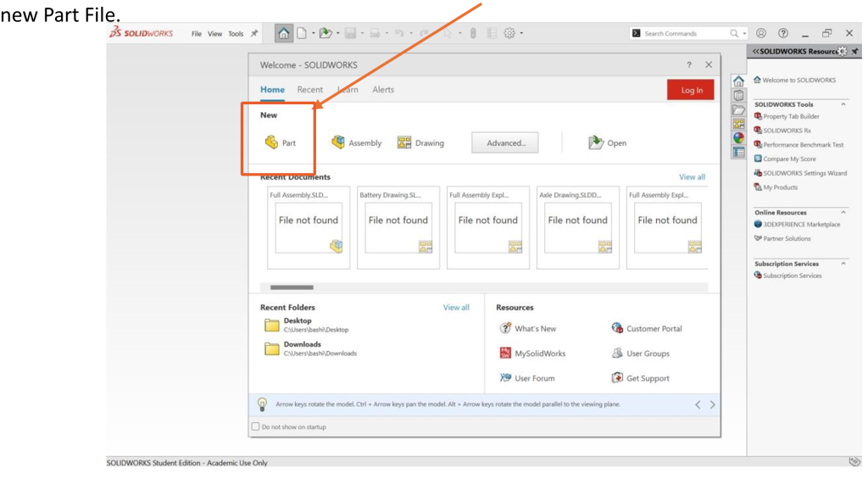Click the status bar icon at the bottom right
The width and height of the screenshot is (868, 479).
click(855, 462)
